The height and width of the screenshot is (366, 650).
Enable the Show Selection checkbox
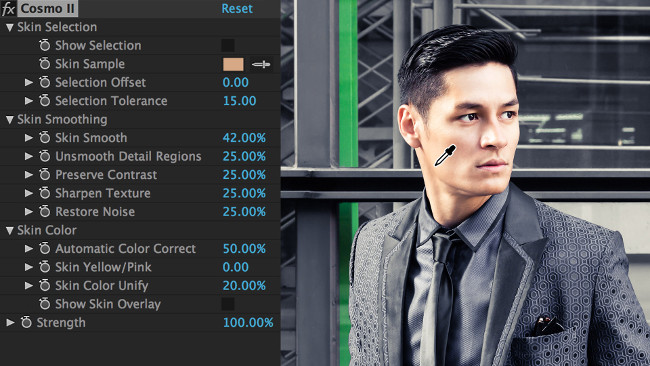(228, 45)
